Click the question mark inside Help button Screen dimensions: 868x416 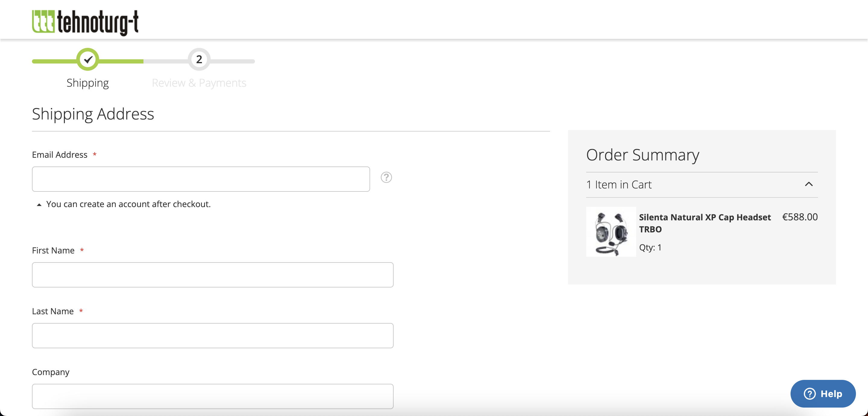point(810,393)
